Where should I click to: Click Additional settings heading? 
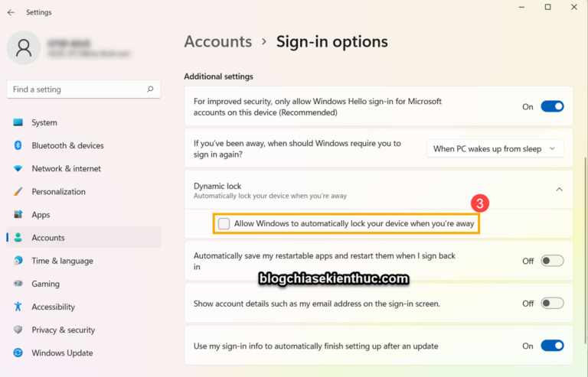point(219,76)
